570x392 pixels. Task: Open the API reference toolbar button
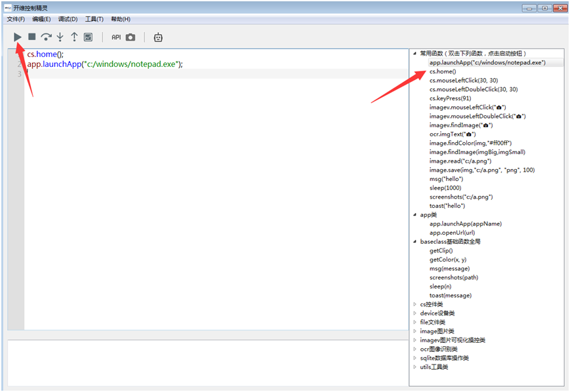coord(116,37)
